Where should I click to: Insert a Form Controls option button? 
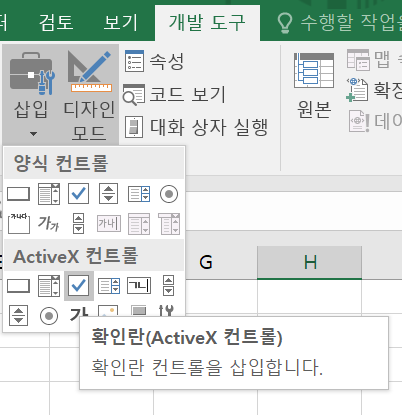169,194
